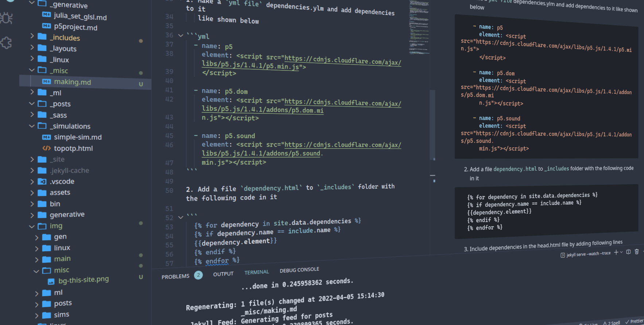Expand the _layouts folder
Viewport: 644px width, 325px height.
(x=32, y=47)
